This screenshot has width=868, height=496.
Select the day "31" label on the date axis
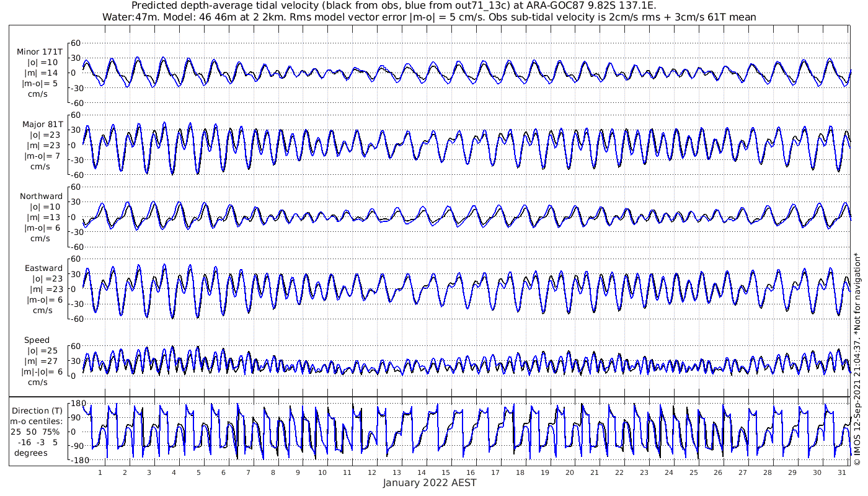click(x=841, y=472)
